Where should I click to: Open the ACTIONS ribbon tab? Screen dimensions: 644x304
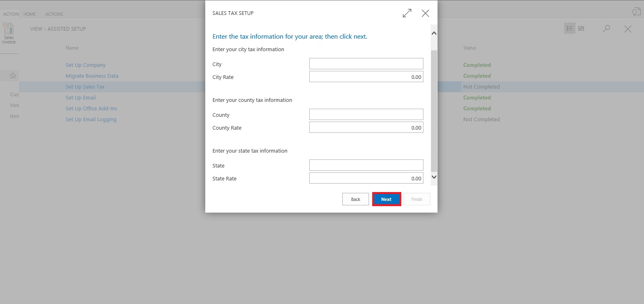point(54,14)
